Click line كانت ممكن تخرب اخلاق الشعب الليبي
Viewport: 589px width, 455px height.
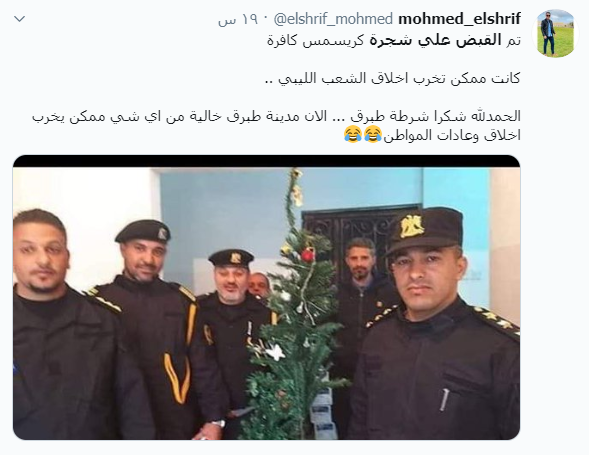tap(392, 79)
